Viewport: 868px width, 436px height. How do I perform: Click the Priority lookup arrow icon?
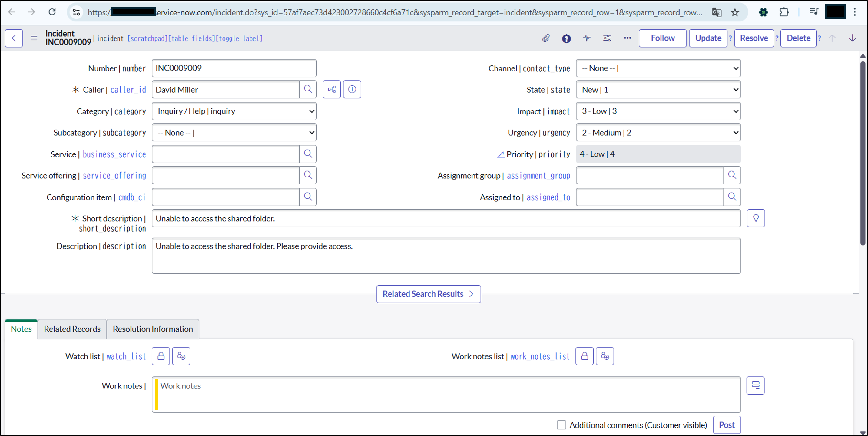tap(501, 154)
